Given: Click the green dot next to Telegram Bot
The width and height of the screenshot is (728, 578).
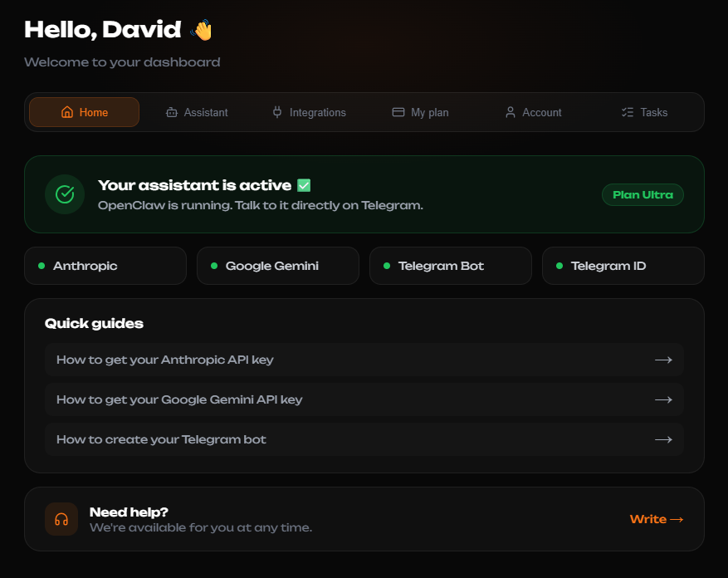Looking at the screenshot, I should [x=387, y=266].
